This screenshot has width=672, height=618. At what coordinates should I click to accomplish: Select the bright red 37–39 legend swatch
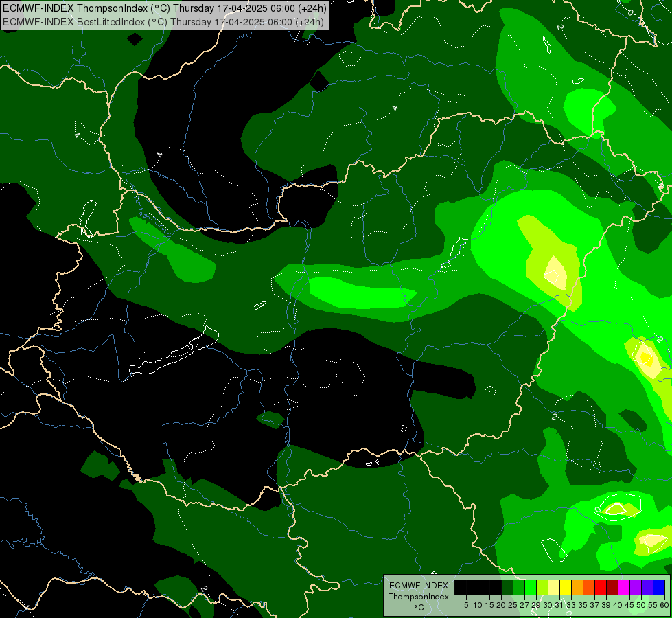(601, 587)
